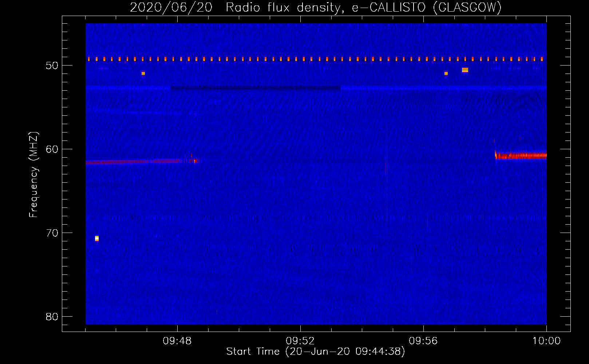Click the 'Frequency (MHZ)' y-axis label
The height and width of the screenshot is (364, 589).
pyautogui.click(x=33, y=174)
